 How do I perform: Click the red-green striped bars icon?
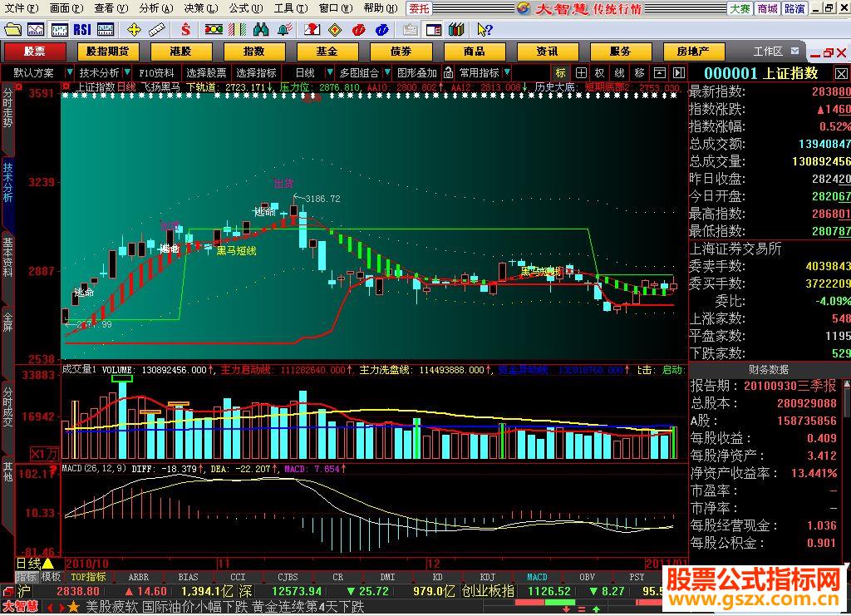click(x=237, y=29)
